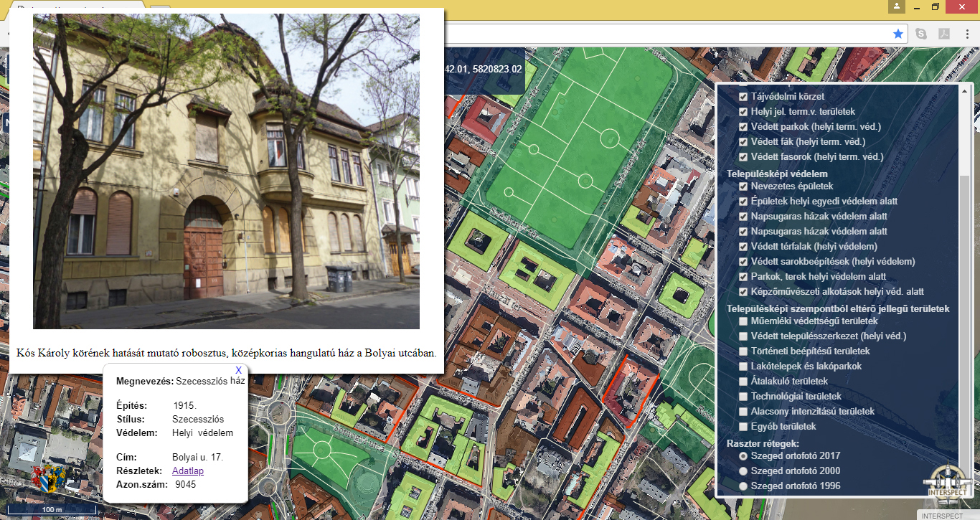Click the address value Bolyai u. 17.
980x520 pixels.
[x=198, y=457]
